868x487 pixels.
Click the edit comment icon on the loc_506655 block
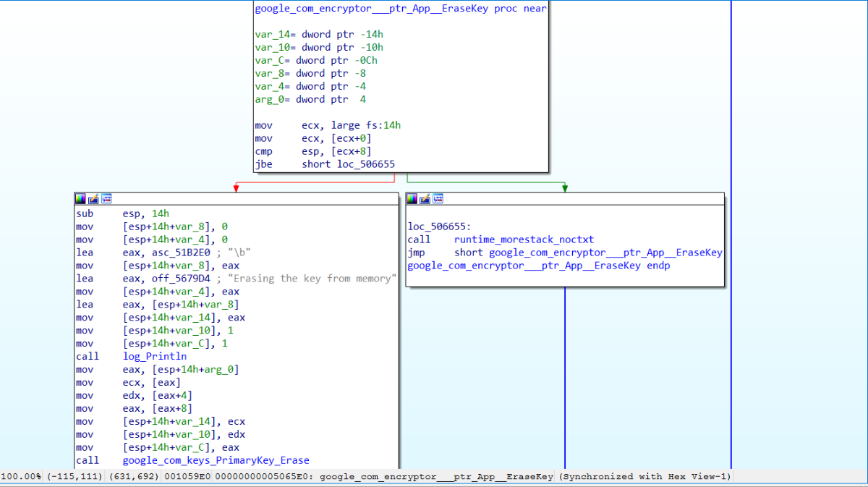pyautogui.click(x=425, y=198)
